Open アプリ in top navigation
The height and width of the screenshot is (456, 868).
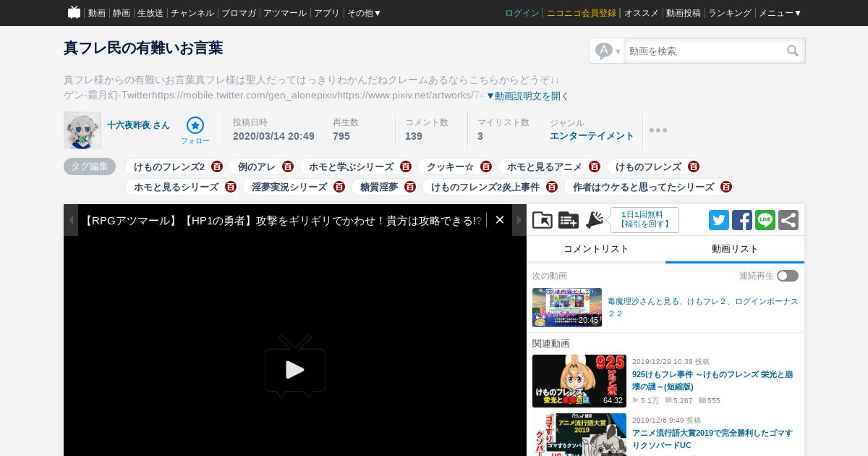[x=327, y=13]
